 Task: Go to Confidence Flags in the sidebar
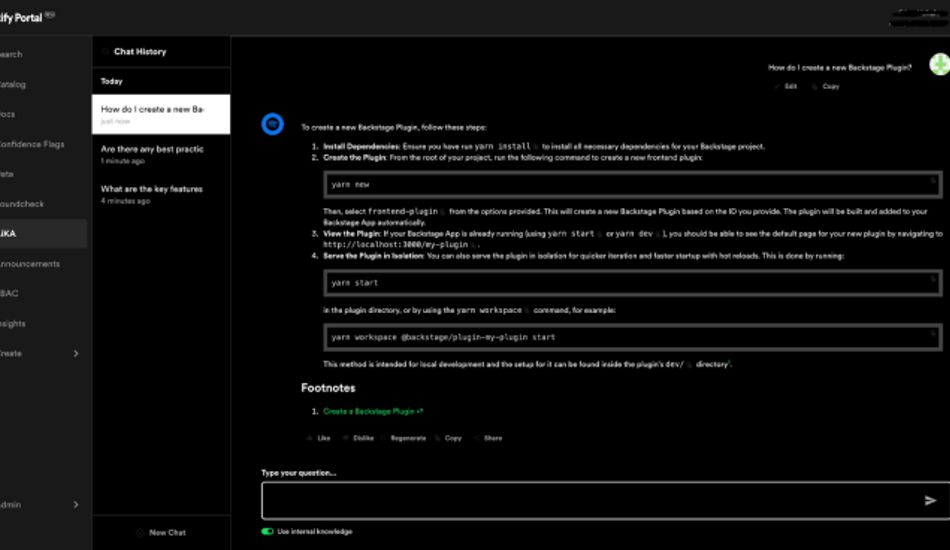[32, 144]
